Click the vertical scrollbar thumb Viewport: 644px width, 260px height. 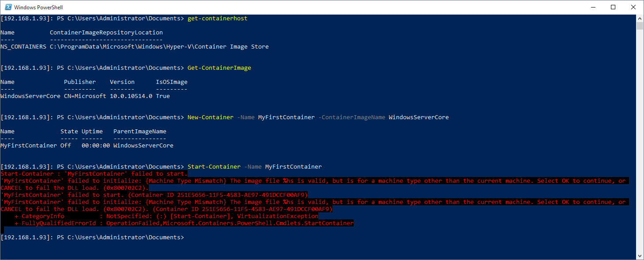point(640,26)
